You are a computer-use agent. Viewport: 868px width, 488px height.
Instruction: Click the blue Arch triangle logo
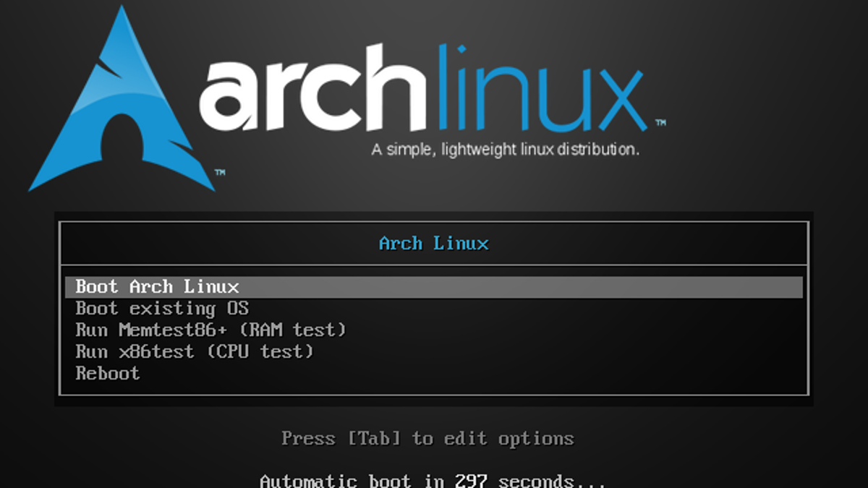click(x=122, y=100)
